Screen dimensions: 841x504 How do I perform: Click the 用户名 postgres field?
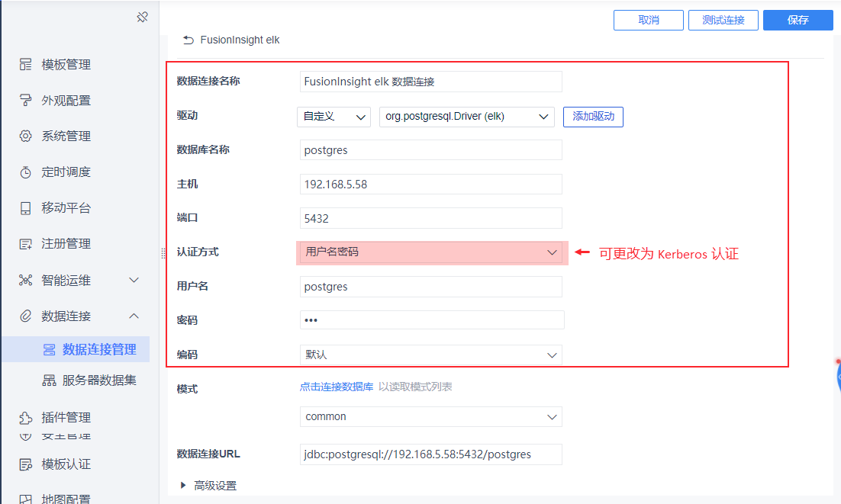tap(430, 287)
